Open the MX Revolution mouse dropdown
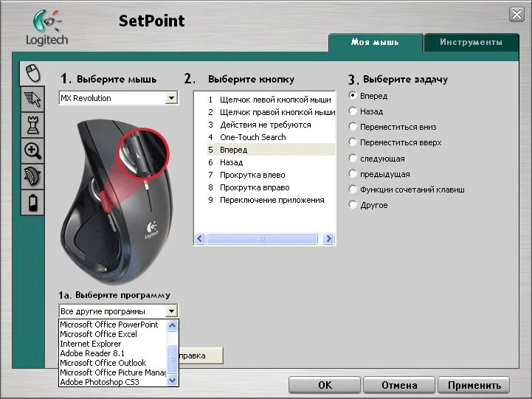This screenshot has height=399, width=532. pos(118,98)
